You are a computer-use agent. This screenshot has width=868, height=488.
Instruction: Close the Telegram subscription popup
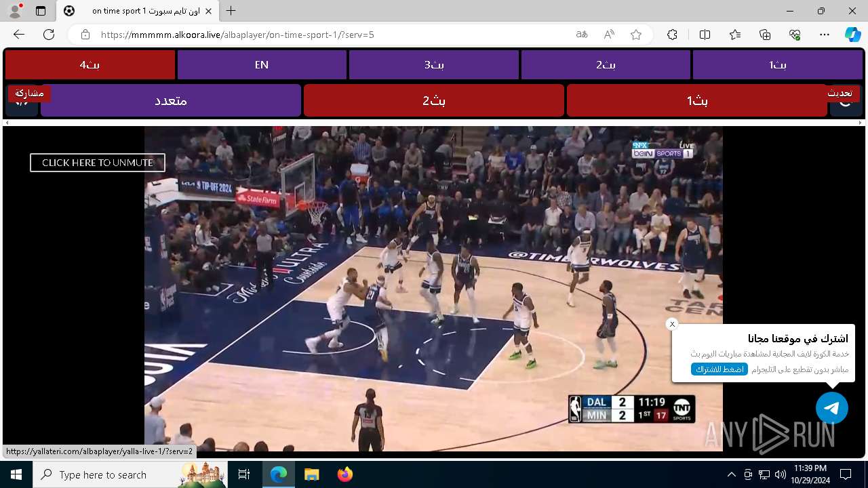tap(672, 324)
